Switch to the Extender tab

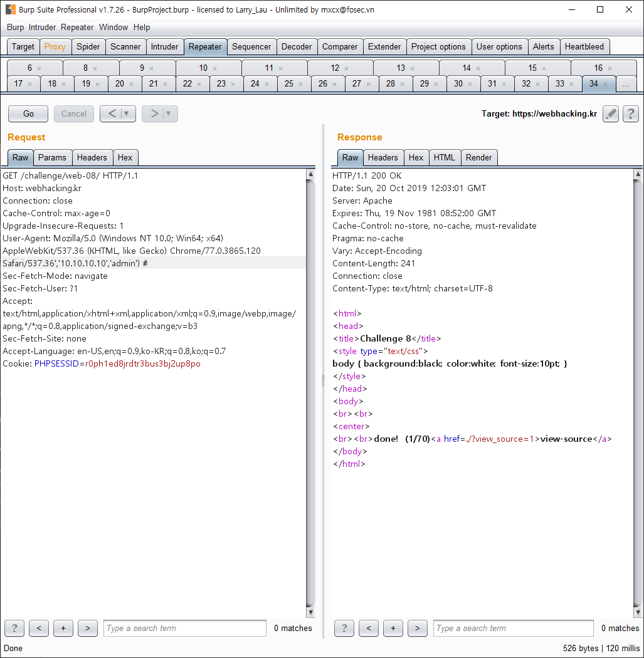coord(384,46)
